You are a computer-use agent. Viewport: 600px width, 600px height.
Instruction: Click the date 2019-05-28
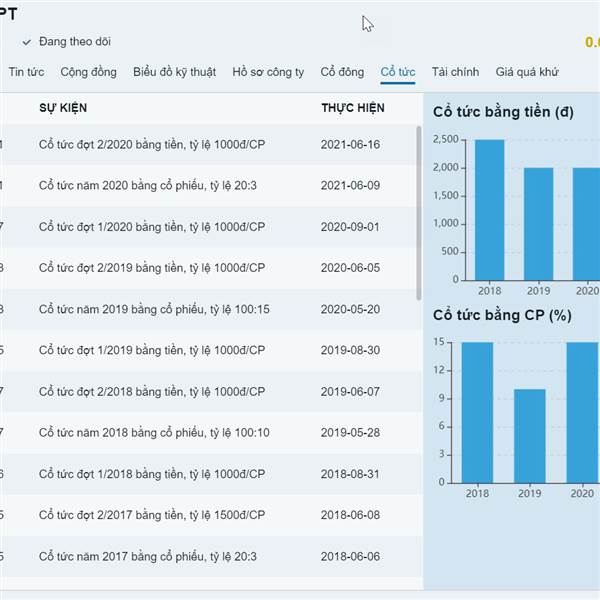coord(350,433)
